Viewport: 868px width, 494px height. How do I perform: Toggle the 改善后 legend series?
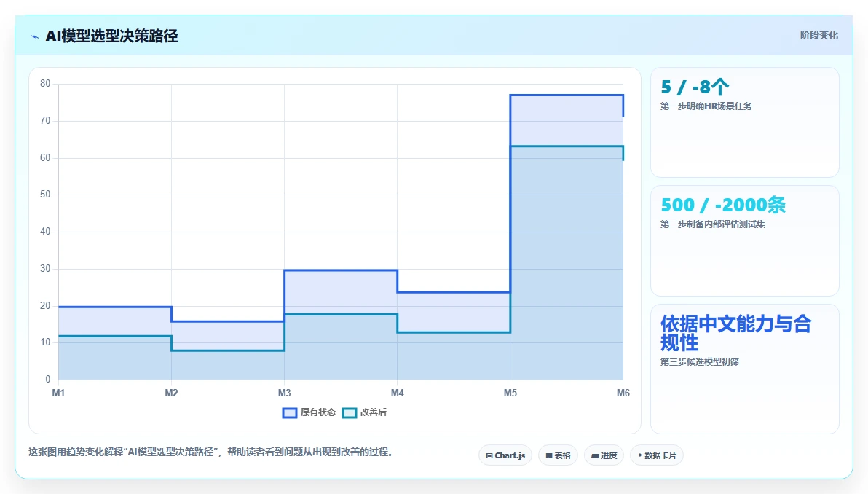click(364, 412)
